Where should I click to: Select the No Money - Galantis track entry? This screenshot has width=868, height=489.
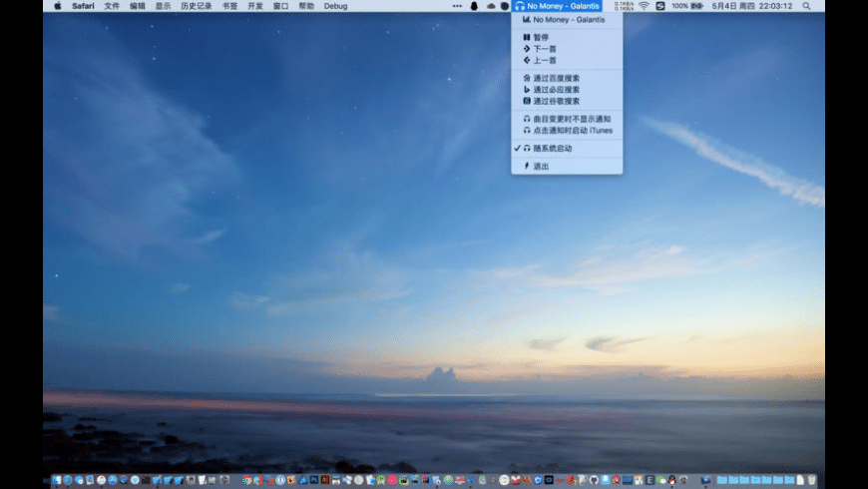tap(569, 19)
